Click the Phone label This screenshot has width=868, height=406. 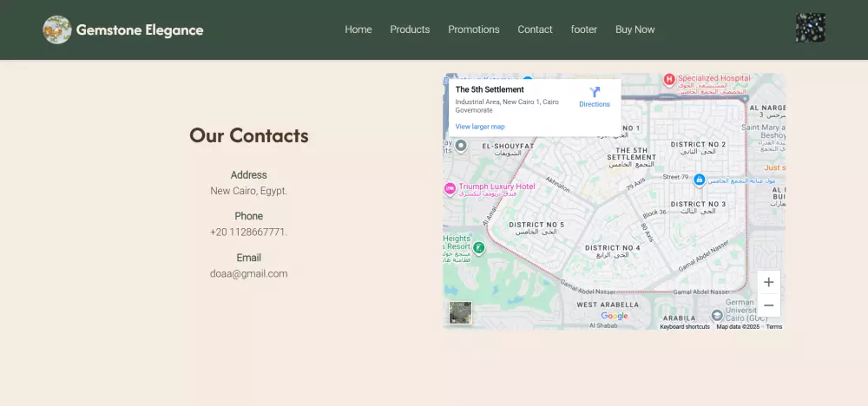pos(248,216)
